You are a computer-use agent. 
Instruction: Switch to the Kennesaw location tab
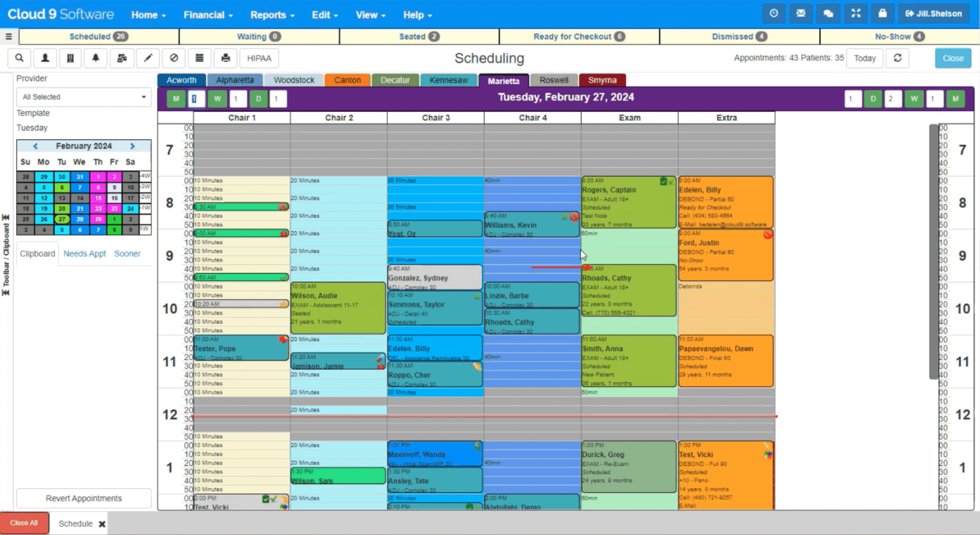click(x=448, y=80)
